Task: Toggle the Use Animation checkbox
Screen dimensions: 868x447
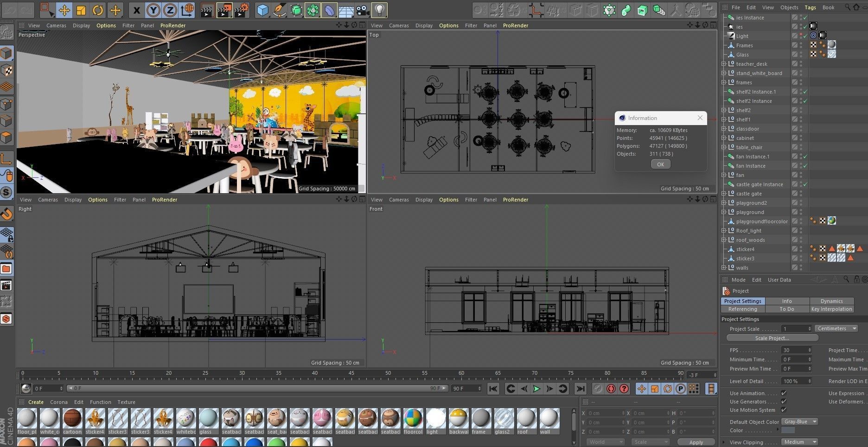Action: click(x=784, y=393)
